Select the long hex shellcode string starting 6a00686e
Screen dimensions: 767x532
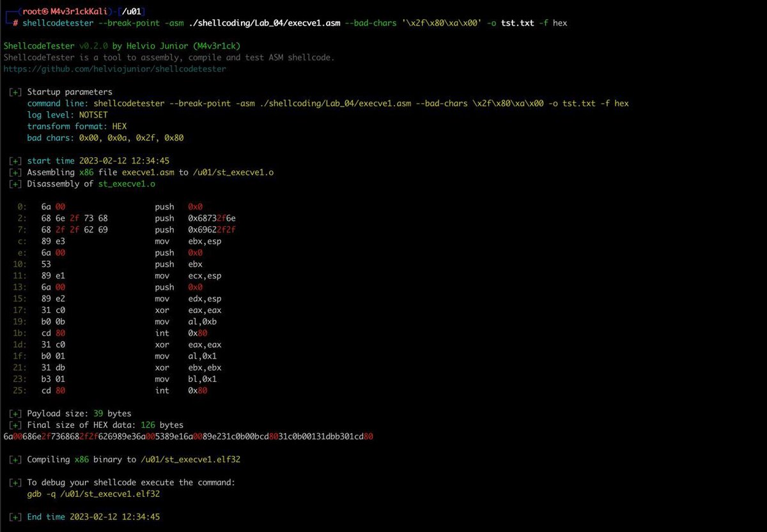coord(188,436)
